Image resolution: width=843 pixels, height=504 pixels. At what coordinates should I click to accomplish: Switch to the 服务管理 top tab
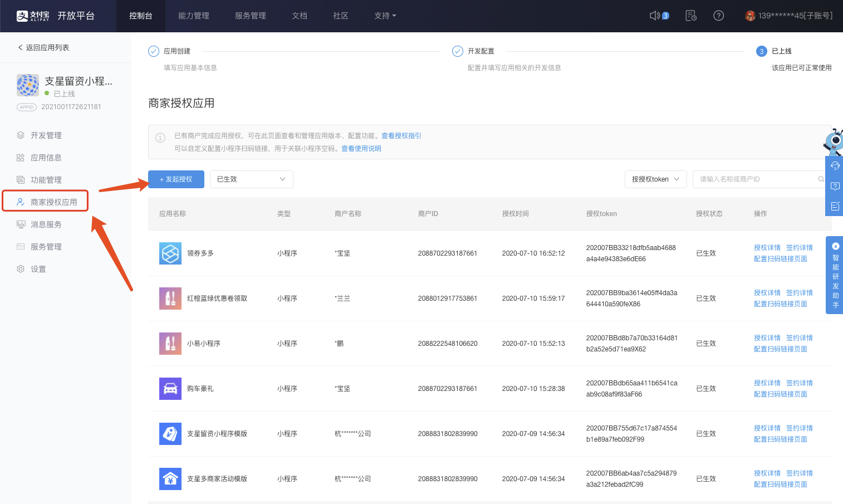[251, 16]
